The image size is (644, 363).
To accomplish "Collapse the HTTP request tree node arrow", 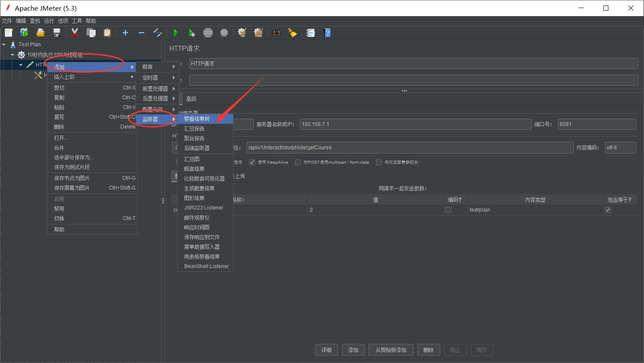I will 21,65.
